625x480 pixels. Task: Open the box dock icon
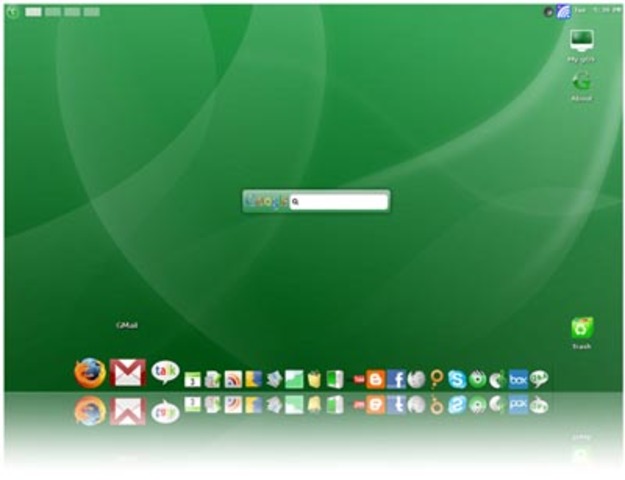click(x=518, y=379)
